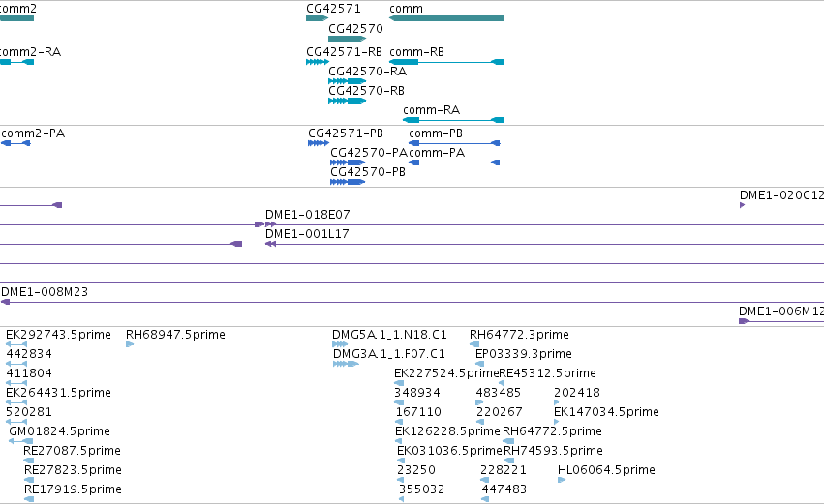Click BAC clone DME1-018E07 label

coord(307,215)
